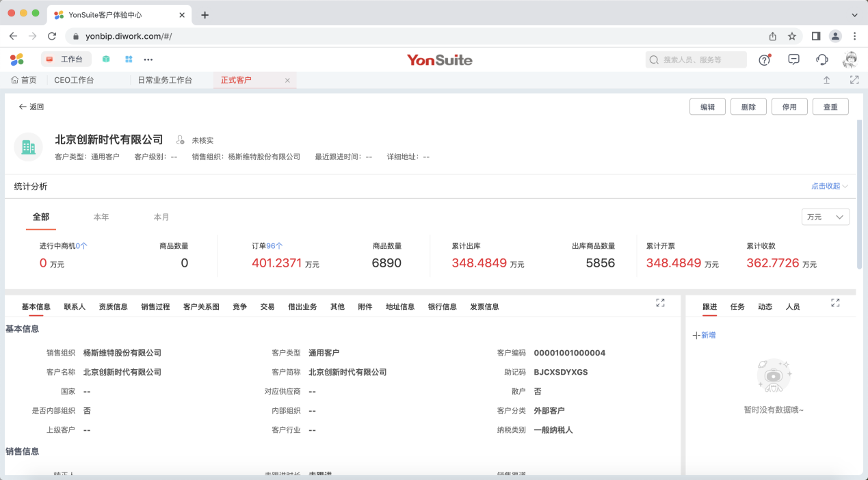Click the search people and services field
This screenshot has height=480, width=868.
[696, 59]
